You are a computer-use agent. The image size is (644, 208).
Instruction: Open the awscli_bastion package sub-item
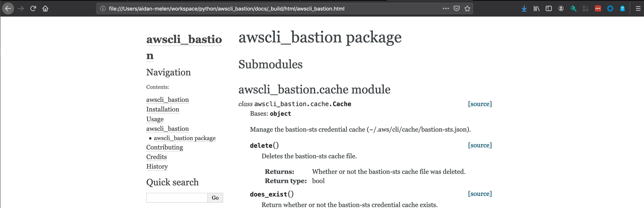click(185, 138)
